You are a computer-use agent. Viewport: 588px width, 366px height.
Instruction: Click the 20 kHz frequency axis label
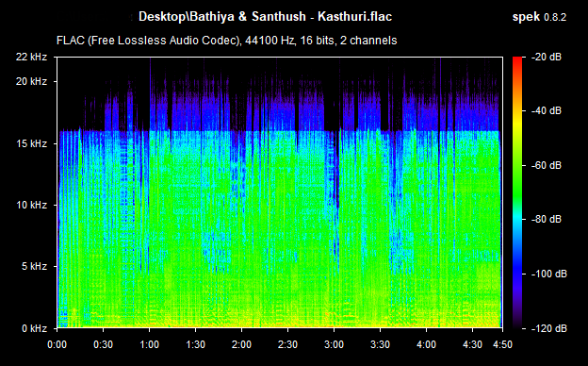coord(31,81)
